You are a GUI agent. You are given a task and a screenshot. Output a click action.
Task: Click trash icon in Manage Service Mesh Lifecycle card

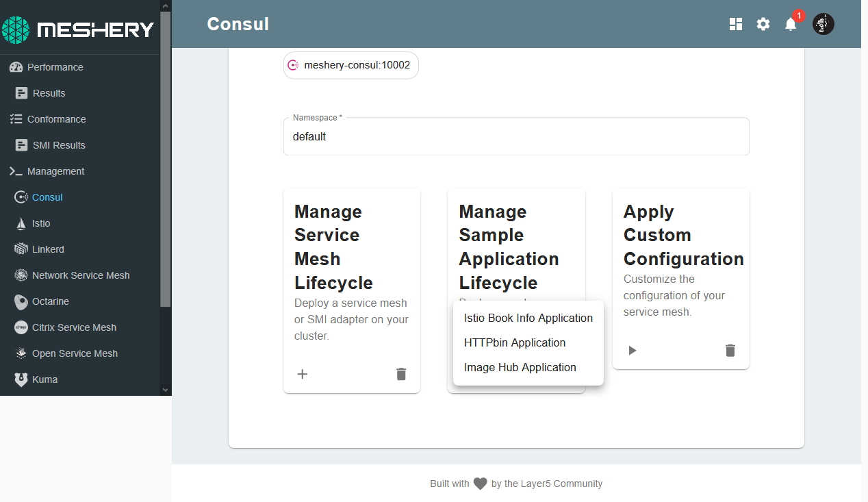401,374
